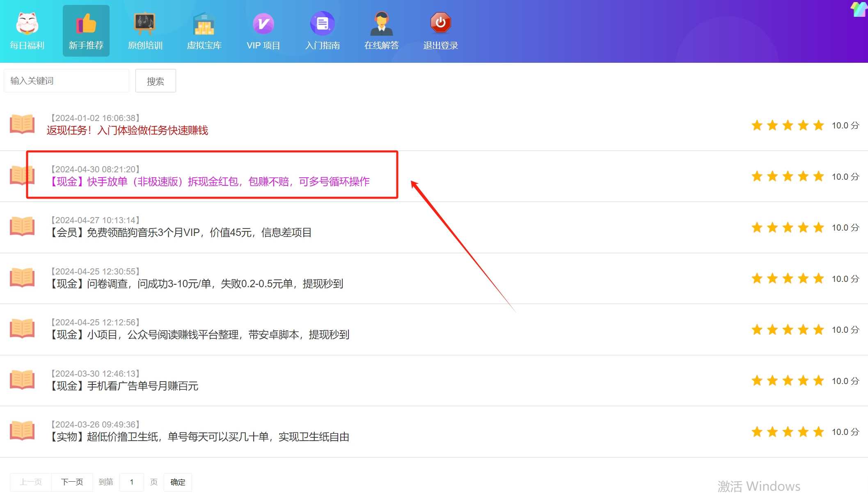This screenshot has height=494, width=868.
Task: Confirm page jump with 确定 button
Action: (178, 482)
